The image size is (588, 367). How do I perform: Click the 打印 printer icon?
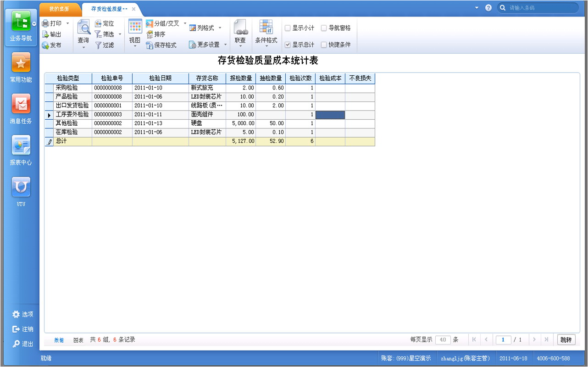(45, 23)
